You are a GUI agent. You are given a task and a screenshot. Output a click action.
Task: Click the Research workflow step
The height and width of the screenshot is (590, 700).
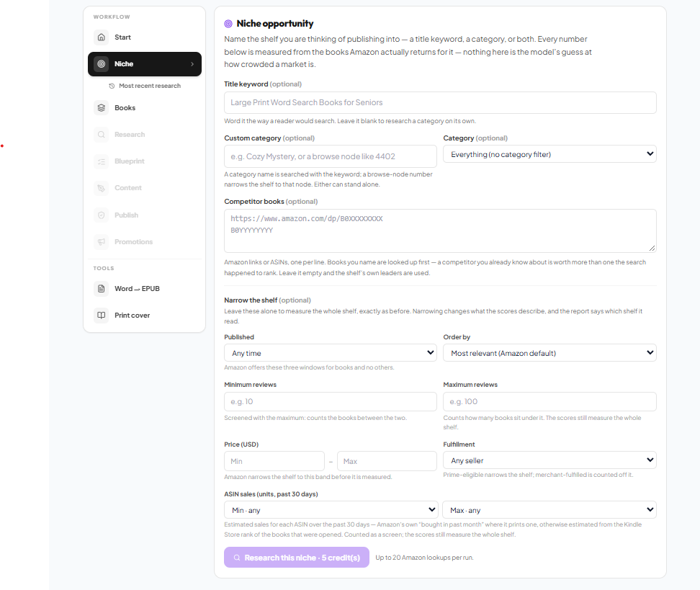point(145,135)
